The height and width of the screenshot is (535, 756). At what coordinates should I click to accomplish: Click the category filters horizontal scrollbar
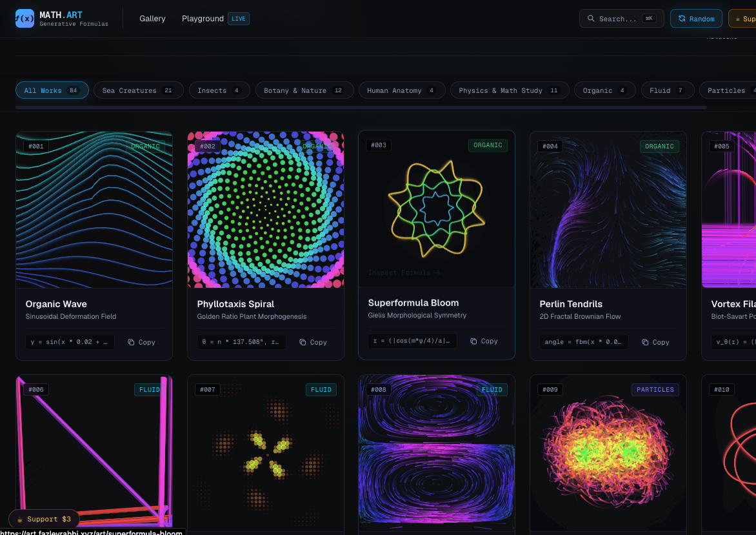361,107
